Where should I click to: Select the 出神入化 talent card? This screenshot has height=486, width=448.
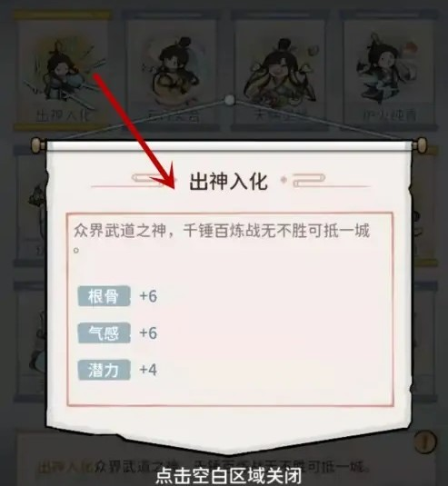tap(64, 71)
